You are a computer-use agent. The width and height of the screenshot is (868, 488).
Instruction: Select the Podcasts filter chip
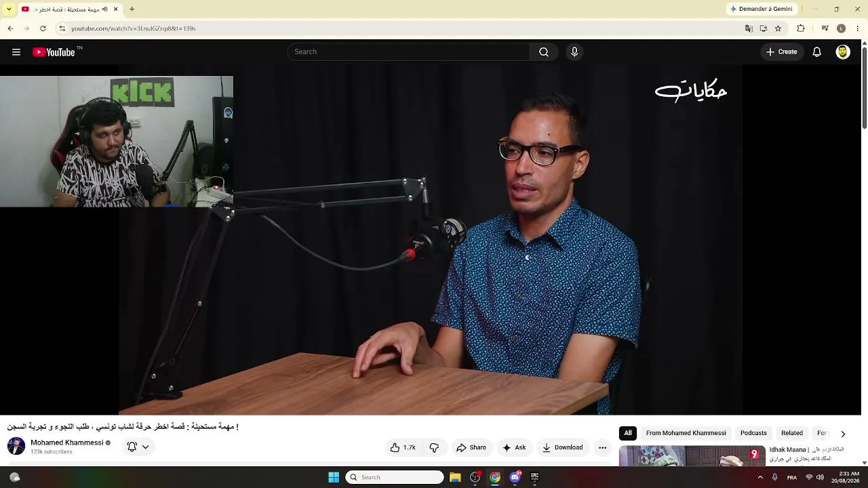[753, 433]
